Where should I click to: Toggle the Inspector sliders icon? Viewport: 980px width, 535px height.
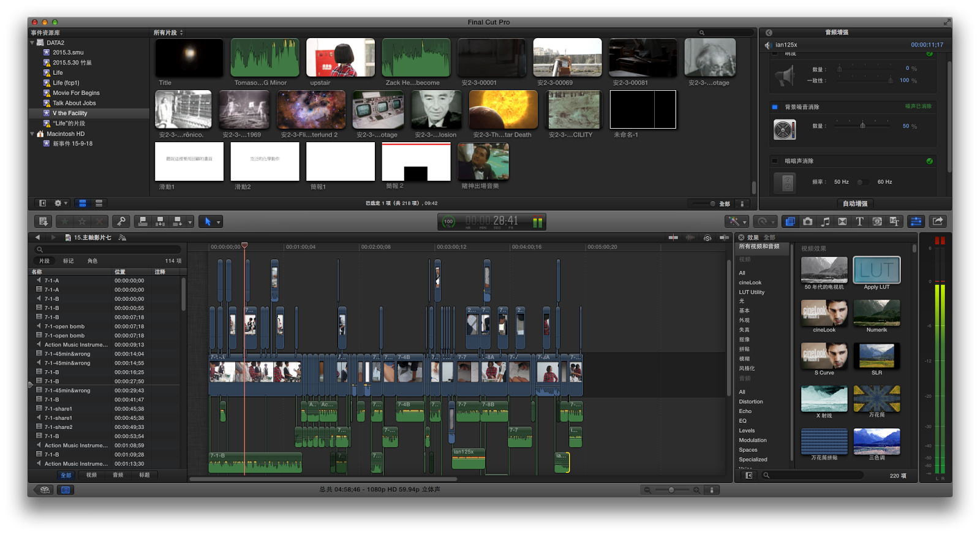tap(916, 222)
